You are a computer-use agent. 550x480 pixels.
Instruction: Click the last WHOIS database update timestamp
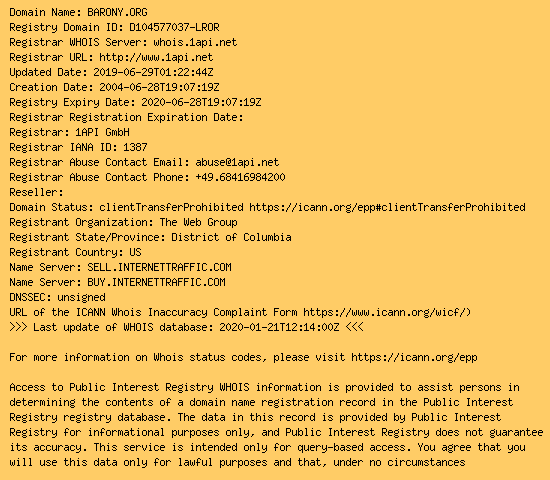(x=279, y=327)
